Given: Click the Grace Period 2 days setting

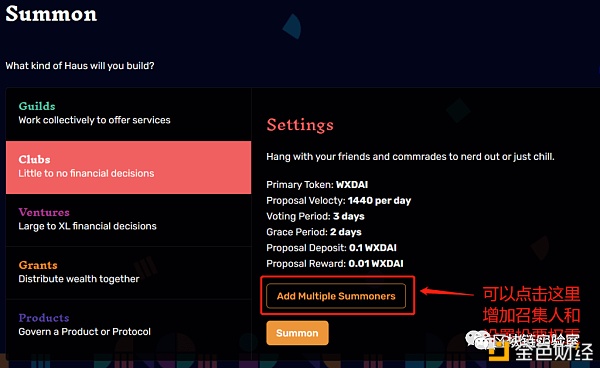Looking at the screenshot, I should (314, 232).
